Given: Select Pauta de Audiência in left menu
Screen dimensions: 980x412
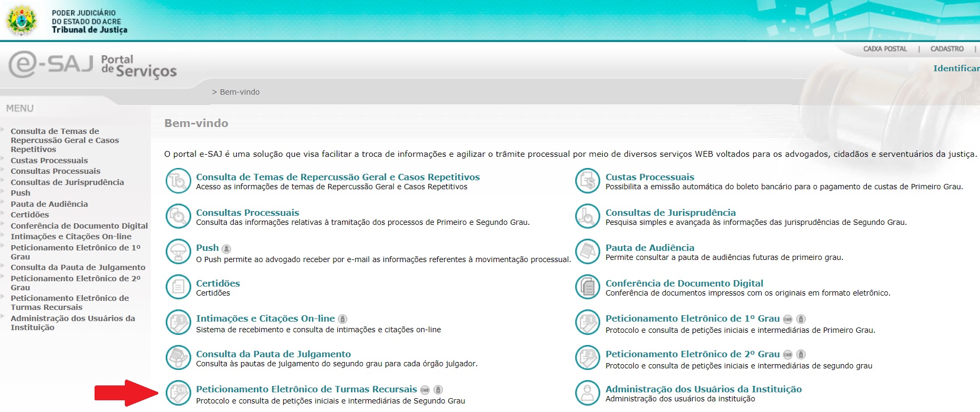Looking at the screenshot, I should (x=49, y=204).
